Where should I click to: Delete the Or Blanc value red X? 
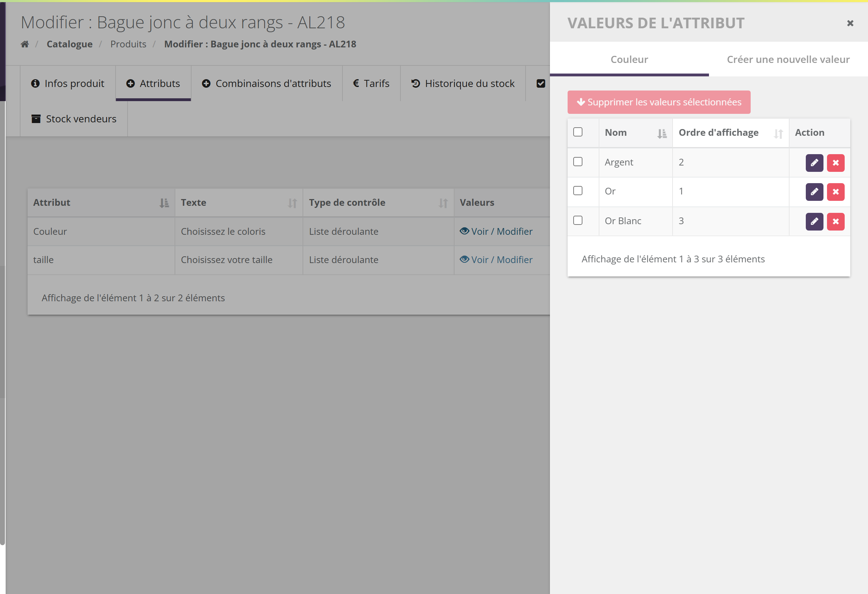coord(835,222)
